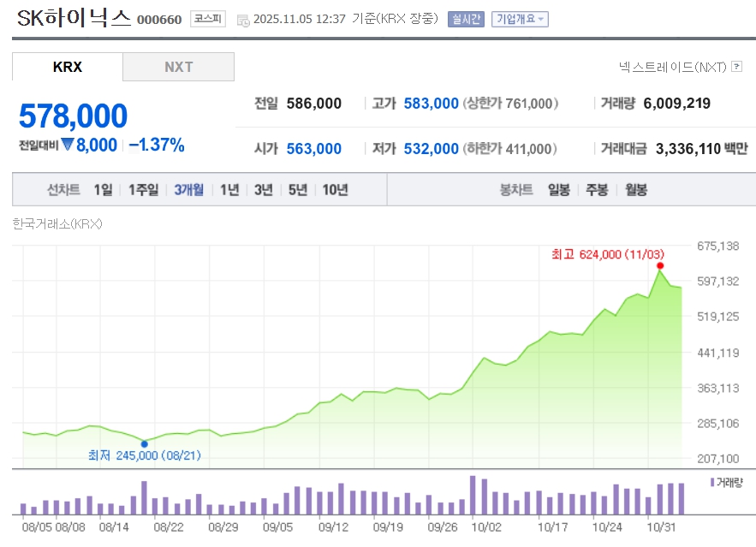Click the help icon beside 넥스트레이드(NXT)
Viewport: 756px width, 547px height.
click(x=737, y=66)
